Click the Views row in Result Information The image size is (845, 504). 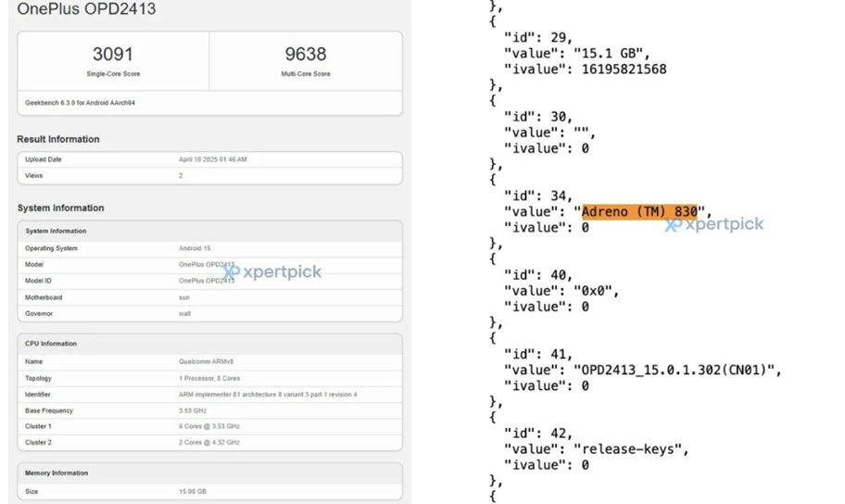[209, 175]
